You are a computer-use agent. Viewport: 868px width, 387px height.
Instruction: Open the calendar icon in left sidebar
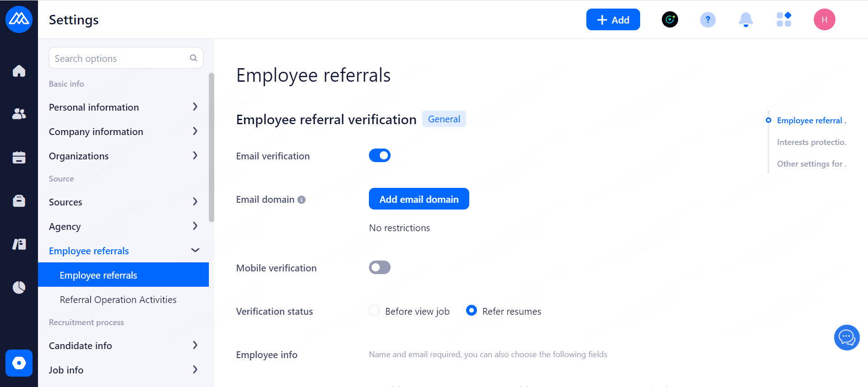(19, 157)
